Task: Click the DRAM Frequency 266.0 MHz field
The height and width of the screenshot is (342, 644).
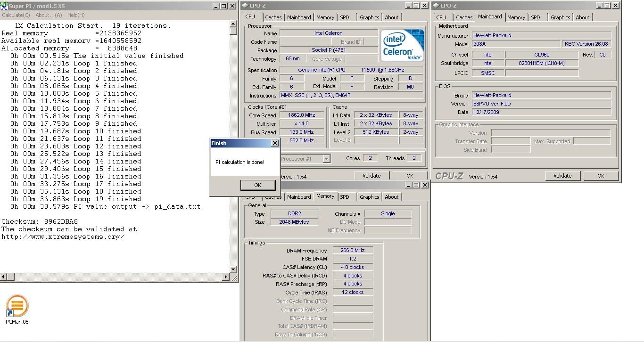Action: (x=353, y=250)
